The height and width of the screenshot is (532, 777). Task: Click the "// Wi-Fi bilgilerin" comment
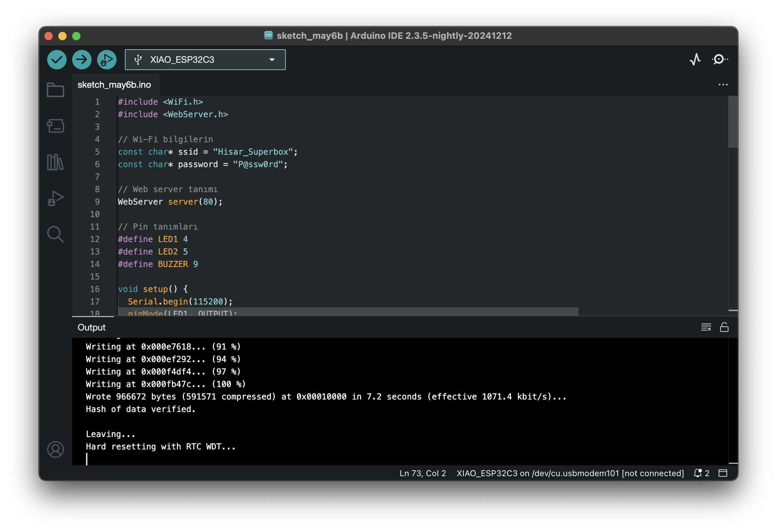pos(165,139)
